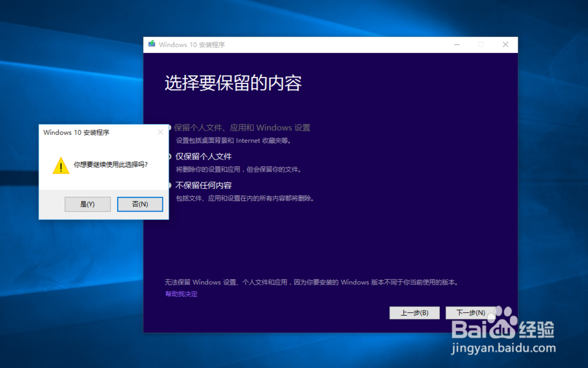The height and width of the screenshot is (368, 588).
Task: Close the small Windows 10 安装程序 confirmation dialog
Action: pos(161,132)
